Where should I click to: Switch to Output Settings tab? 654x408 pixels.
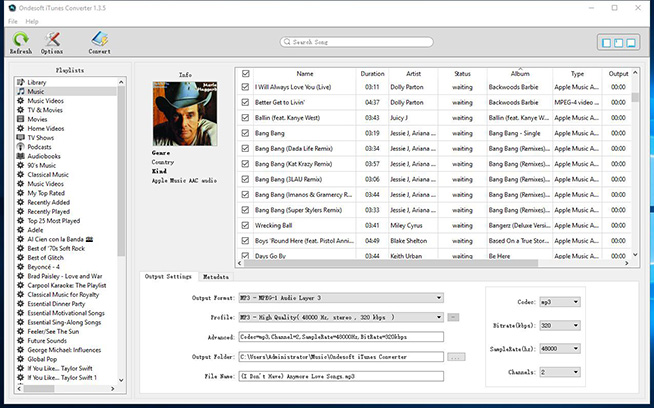coord(168,276)
